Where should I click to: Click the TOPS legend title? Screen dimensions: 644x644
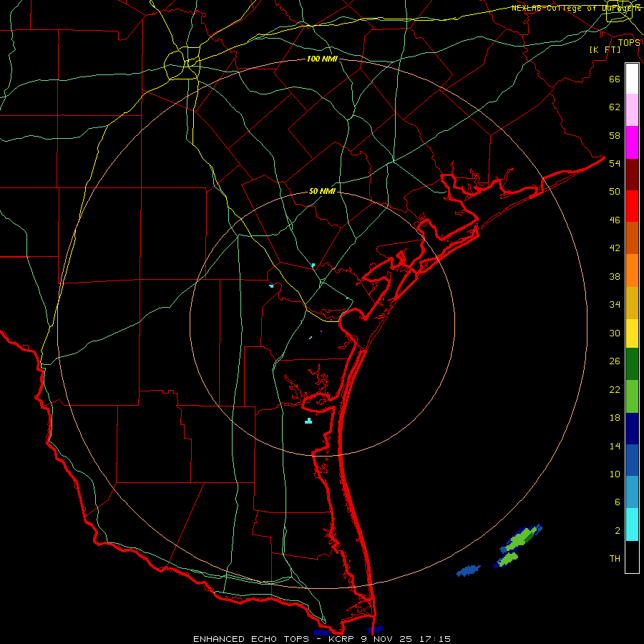(x=629, y=43)
